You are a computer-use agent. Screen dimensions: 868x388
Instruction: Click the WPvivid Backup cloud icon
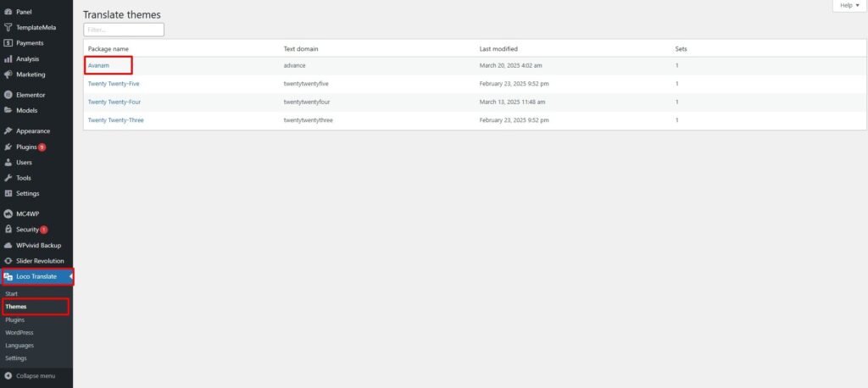tap(8, 245)
